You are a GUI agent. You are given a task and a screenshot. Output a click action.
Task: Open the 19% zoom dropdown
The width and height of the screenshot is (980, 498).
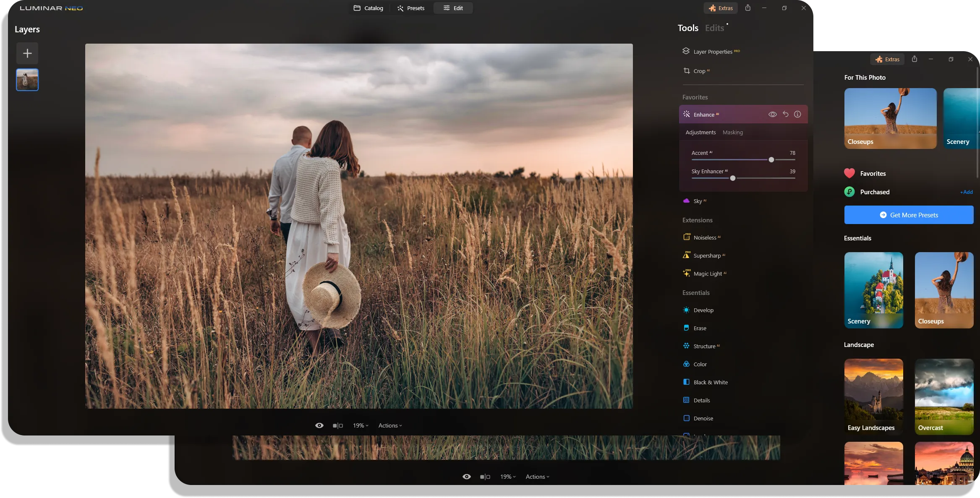[x=361, y=425]
